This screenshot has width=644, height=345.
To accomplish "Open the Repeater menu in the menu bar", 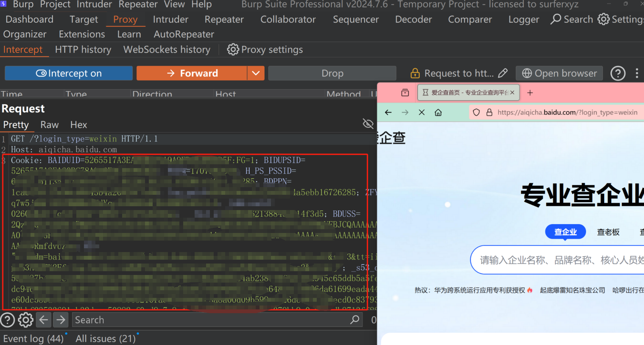I will coord(138,4).
